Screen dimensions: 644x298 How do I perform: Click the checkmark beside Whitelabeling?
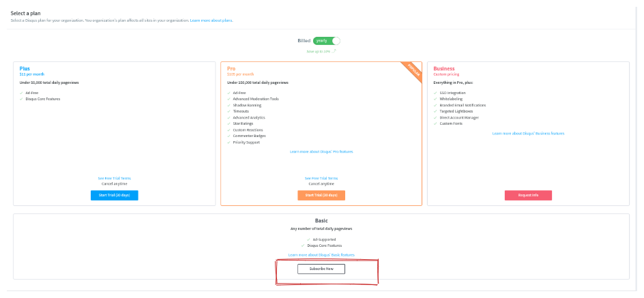pos(435,99)
